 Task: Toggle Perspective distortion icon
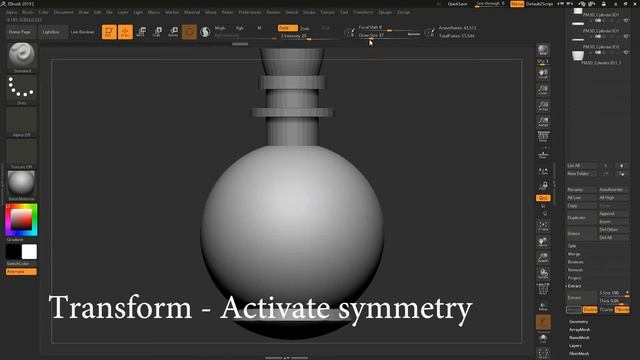click(x=543, y=137)
